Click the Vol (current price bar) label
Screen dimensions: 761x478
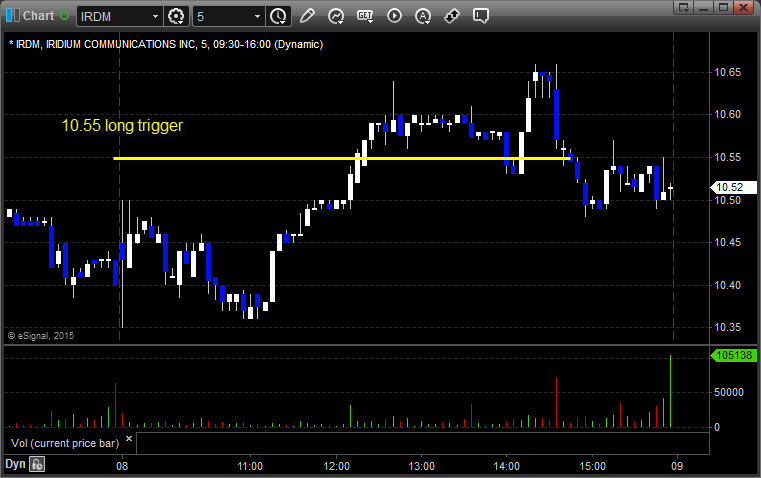(65, 443)
